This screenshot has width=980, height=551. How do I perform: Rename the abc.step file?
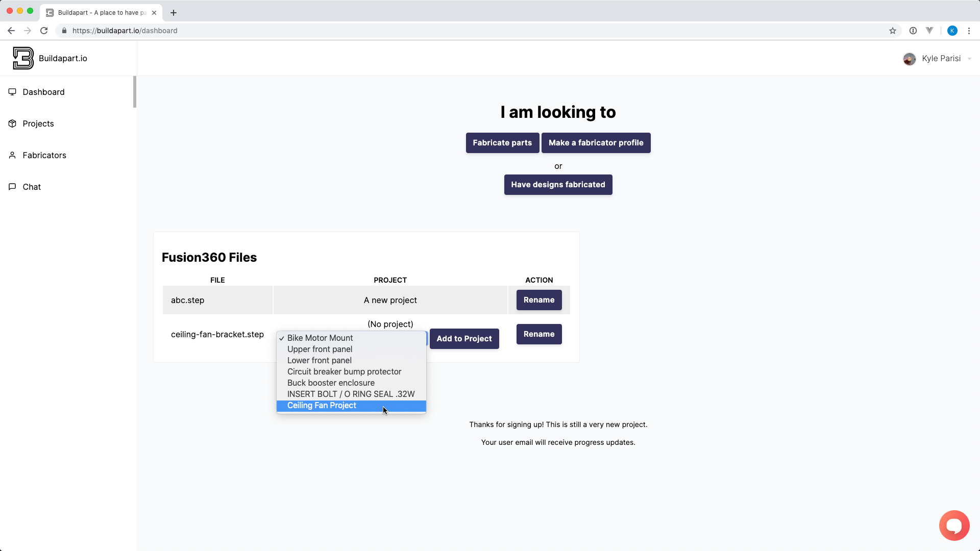click(538, 300)
